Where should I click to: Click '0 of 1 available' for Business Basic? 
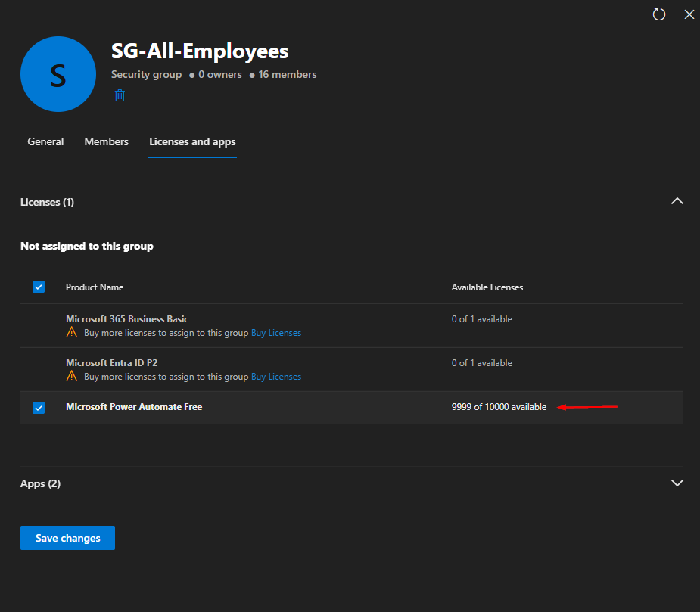(x=482, y=319)
